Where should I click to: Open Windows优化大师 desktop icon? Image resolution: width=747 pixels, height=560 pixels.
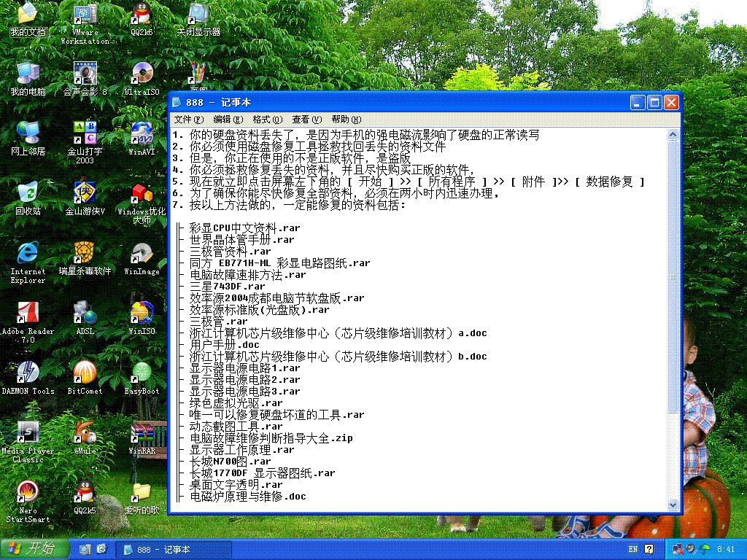click(x=142, y=203)
